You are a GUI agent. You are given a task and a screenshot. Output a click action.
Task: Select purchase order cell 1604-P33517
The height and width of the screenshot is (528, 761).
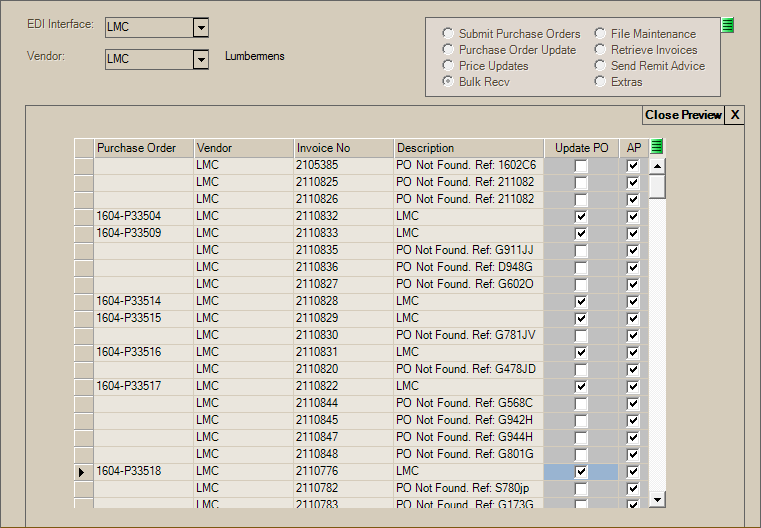coord(144,386)
